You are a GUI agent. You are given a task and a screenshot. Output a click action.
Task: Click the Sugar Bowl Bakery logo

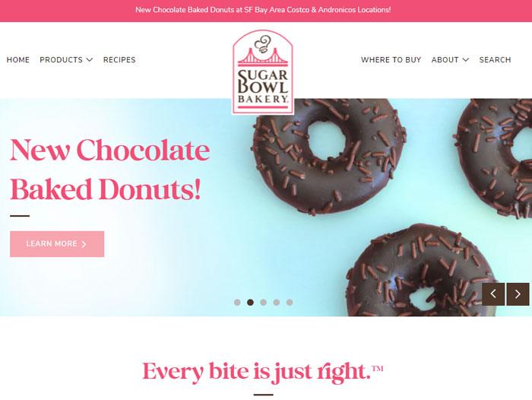263,72
